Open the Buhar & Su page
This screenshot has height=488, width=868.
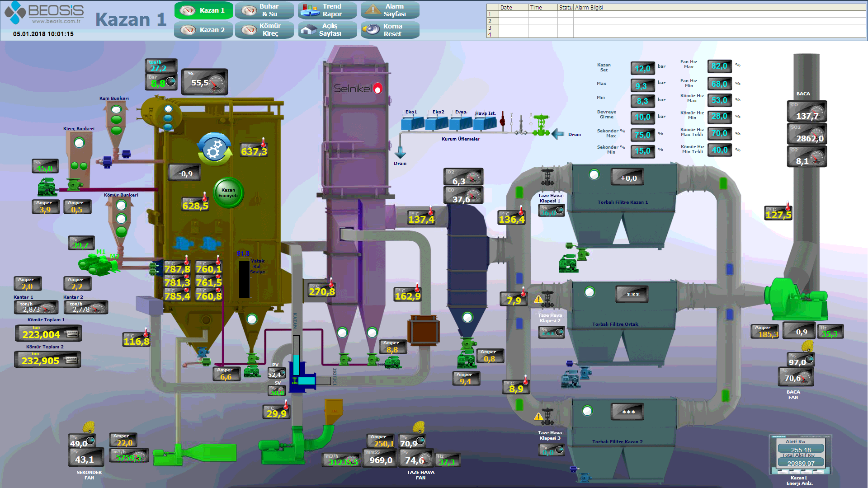click(264, 10)
